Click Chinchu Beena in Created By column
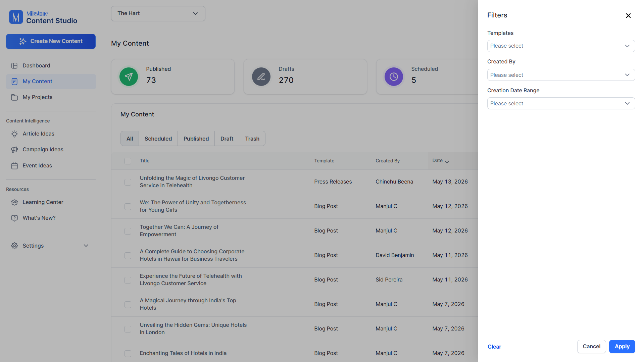The width and height of the screenshot is (644, 362). click(394, 182)
